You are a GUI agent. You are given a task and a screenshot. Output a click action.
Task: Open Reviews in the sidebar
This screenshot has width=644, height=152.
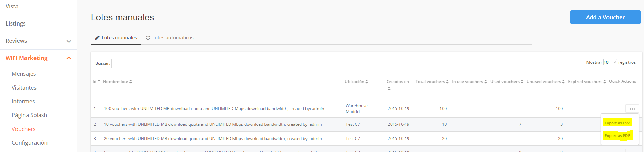[x=16, y=41]
